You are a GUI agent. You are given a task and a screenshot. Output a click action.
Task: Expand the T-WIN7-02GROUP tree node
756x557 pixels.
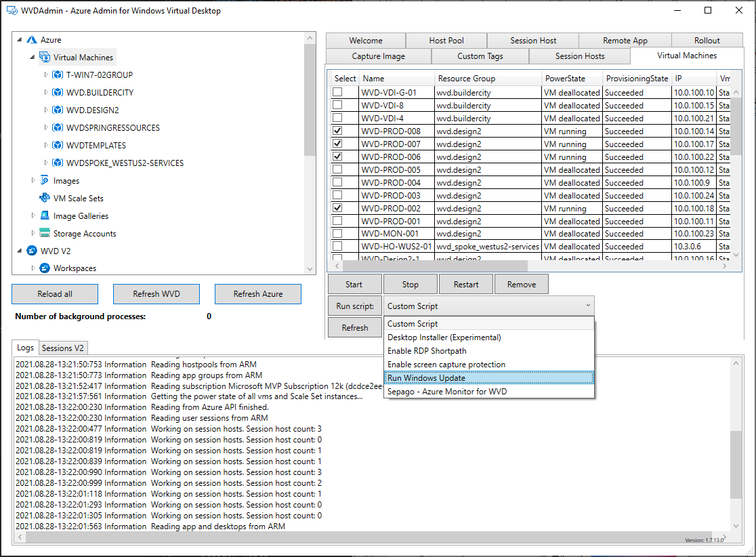(x=46, y=75)
